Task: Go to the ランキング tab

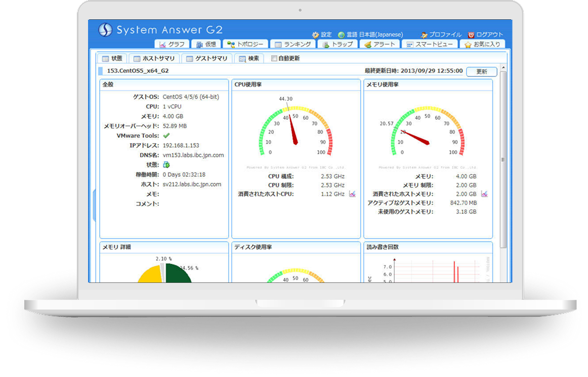Action: point(293,44)
